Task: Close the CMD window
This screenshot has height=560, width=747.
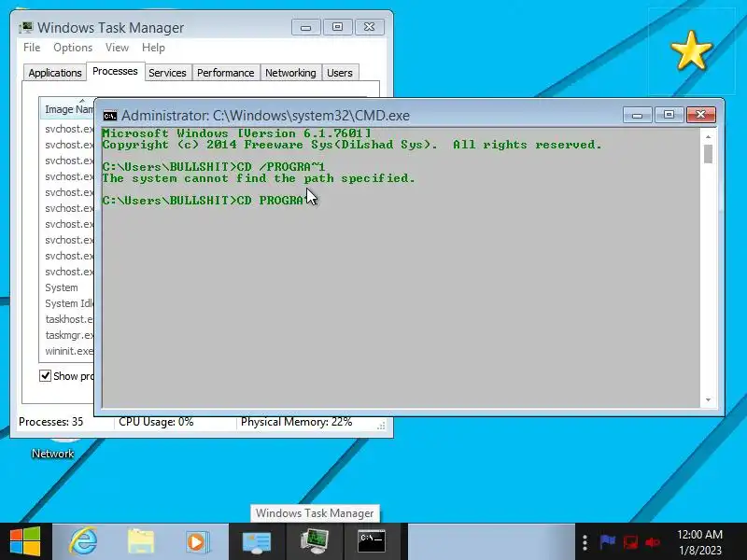Action: (700, 115)
